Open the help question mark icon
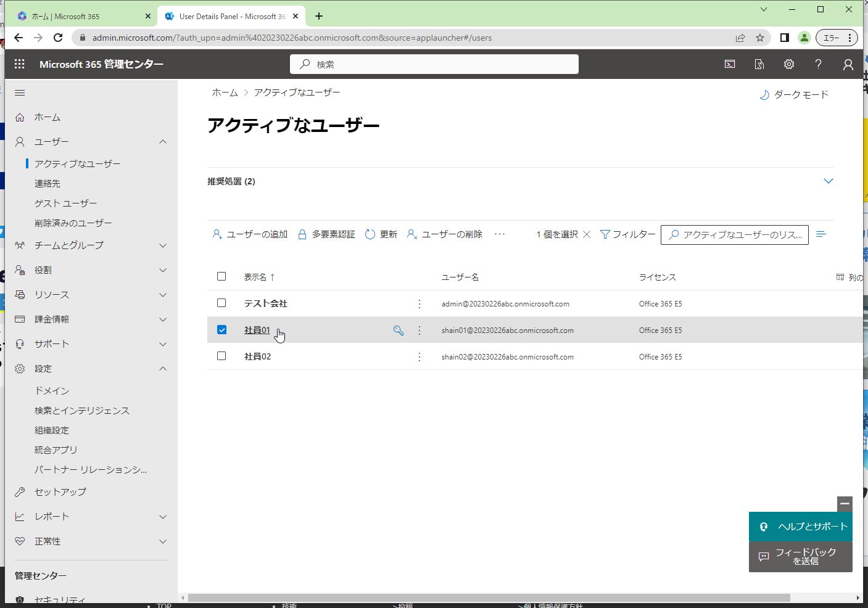The height and width of the screenshot is (608, 868). 819,64
